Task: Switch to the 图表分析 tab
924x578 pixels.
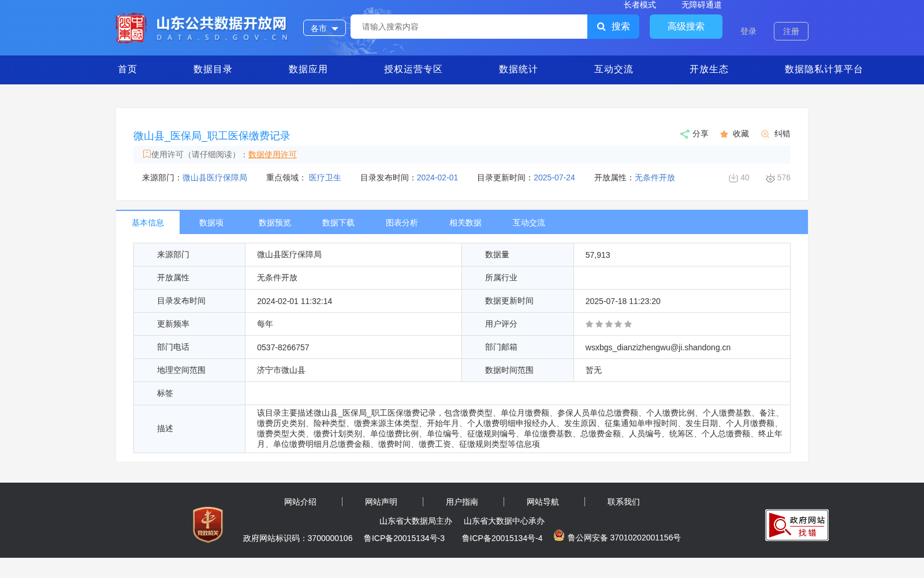Action: click(x=402, y=223)
